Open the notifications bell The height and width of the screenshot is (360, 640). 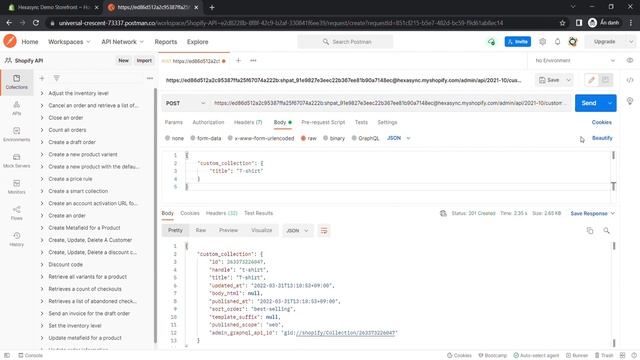pyautogui.click(x=557, y=42)
